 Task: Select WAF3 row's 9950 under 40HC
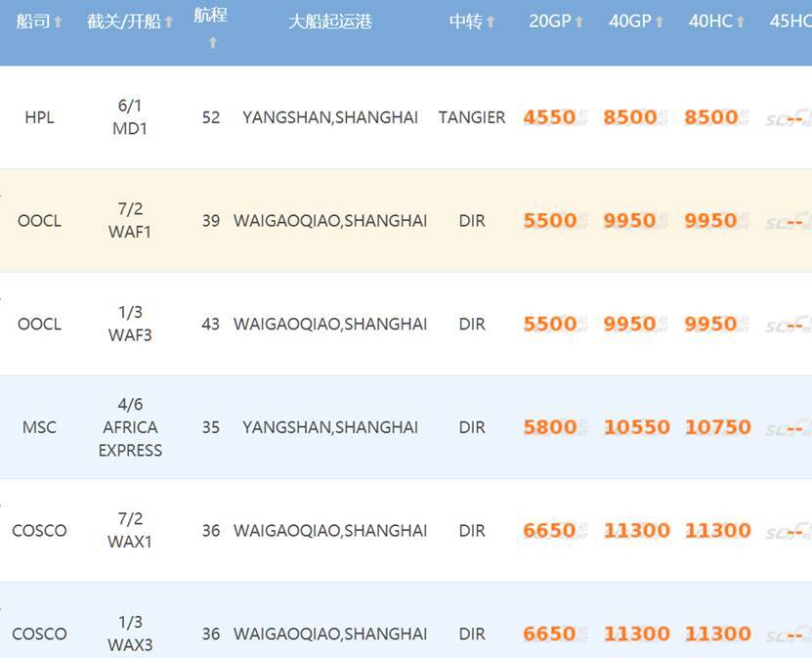coord(711,324)
